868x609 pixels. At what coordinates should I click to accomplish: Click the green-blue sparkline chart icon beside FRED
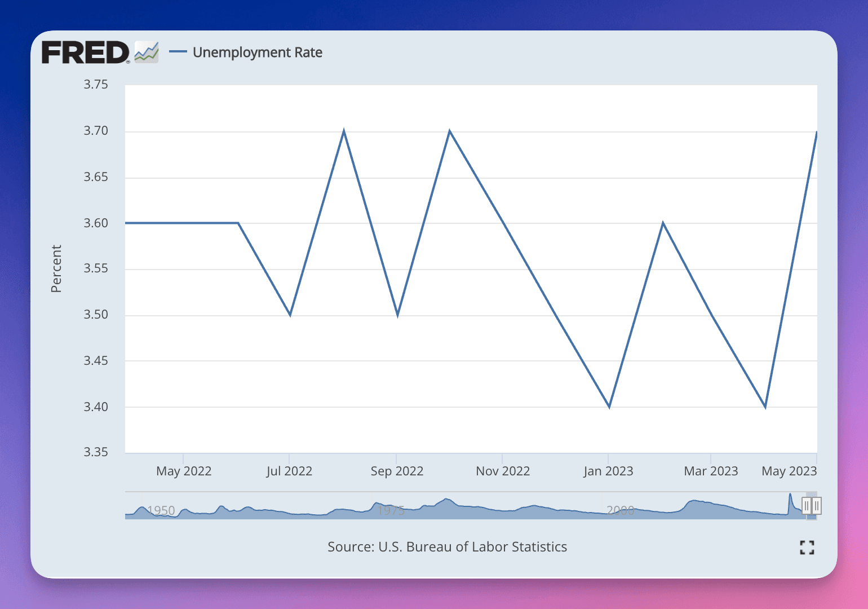(x=148, y=52)
